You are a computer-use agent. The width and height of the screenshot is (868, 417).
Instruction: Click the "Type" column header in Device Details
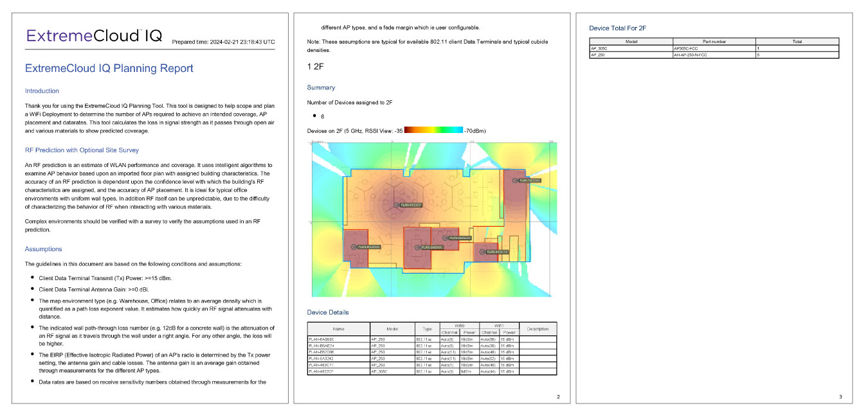coord(427,329)
